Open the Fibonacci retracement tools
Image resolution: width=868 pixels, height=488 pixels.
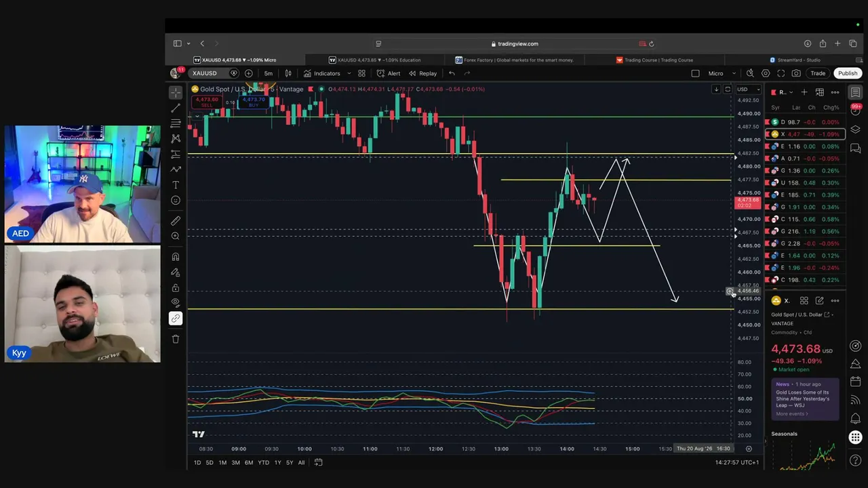[176, 123]
